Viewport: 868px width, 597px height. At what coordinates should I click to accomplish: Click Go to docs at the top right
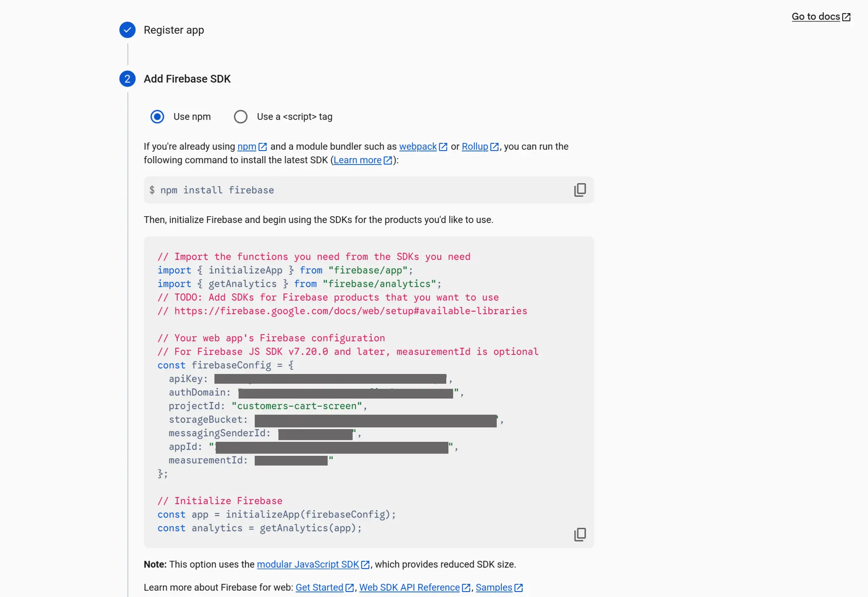pos(815,16)
